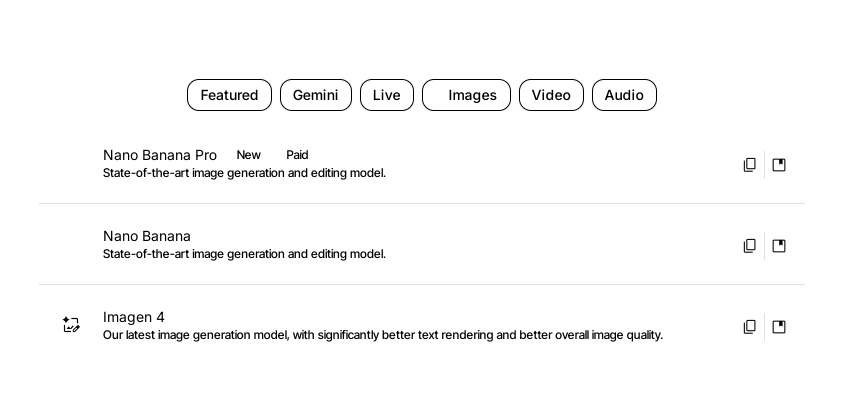Filter models by Audio
861x405 pixels.
coord(624,95)
